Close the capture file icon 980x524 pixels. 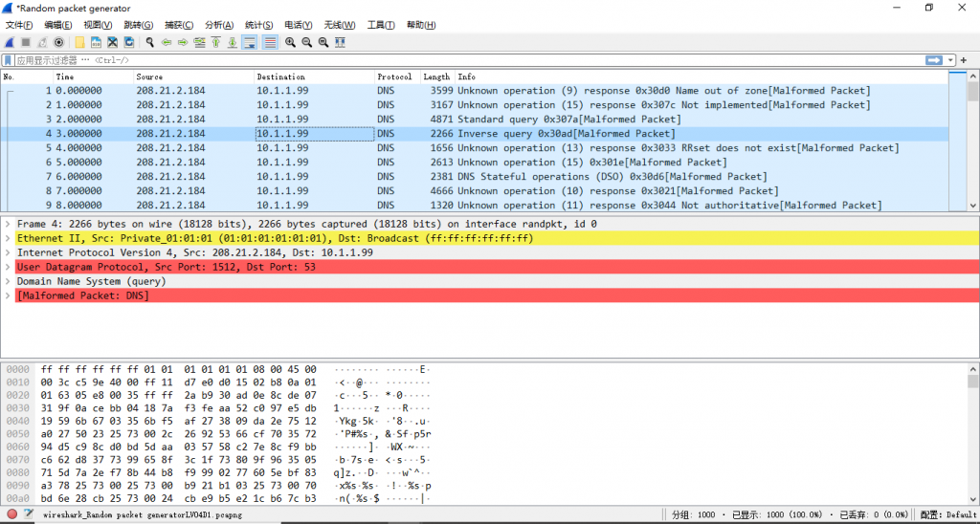coord(113,42)
